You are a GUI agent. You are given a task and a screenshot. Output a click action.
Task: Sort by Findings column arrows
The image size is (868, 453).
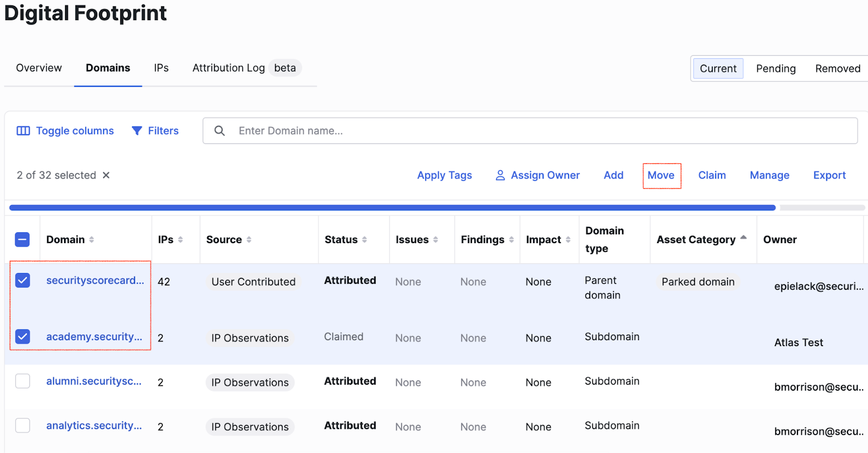click(x=511, y=240)
